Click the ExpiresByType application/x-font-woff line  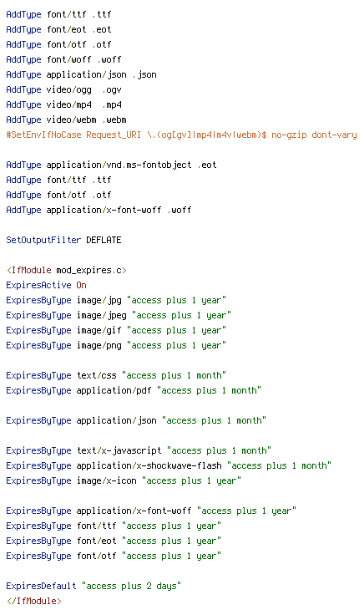(151, 511)
